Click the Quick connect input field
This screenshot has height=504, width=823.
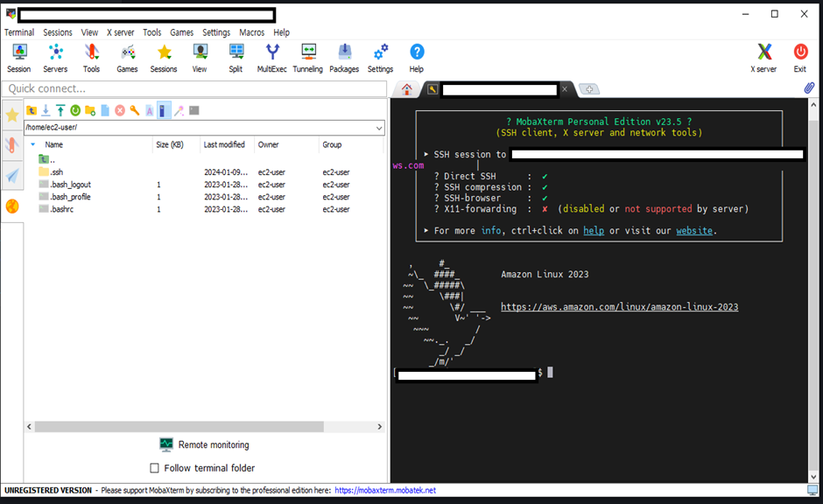(x=194, y=88)
